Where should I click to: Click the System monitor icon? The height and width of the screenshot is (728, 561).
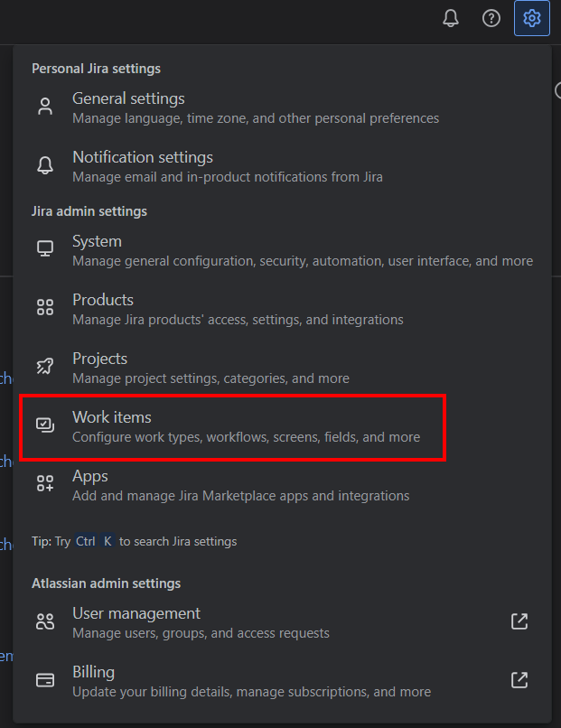pos(45,250)
